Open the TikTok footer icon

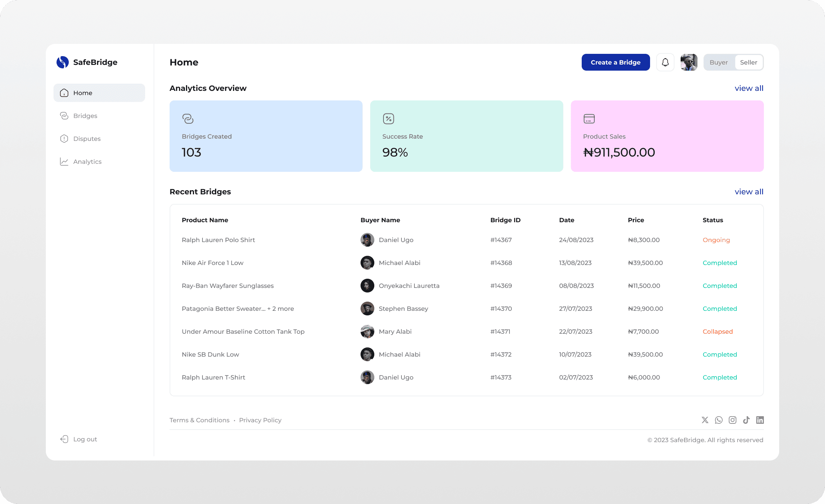point(746,420)
